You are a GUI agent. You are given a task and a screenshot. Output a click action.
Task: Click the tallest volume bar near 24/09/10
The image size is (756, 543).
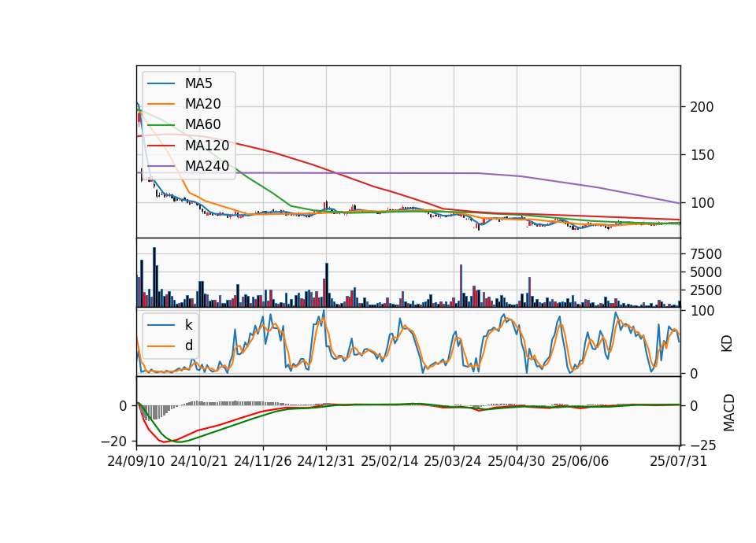tap(154, 277)
